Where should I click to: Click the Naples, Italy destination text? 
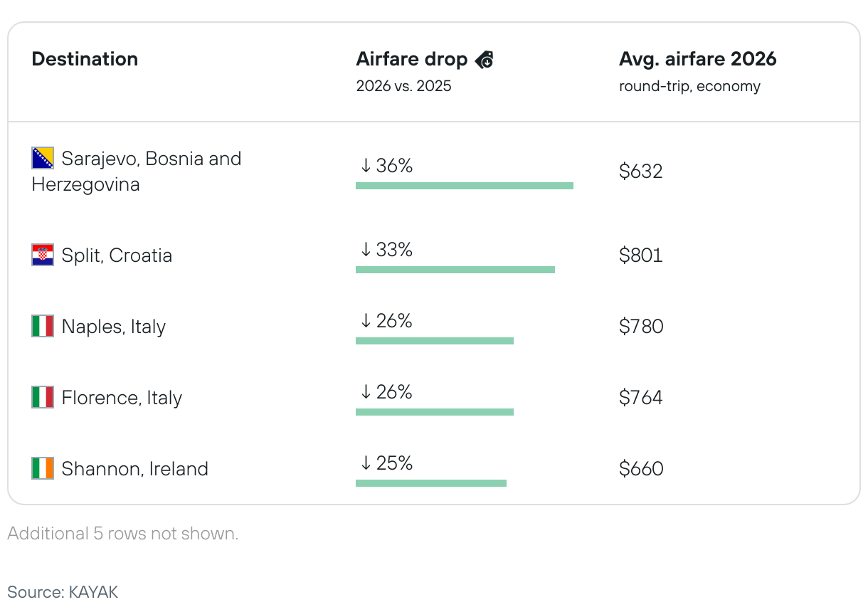[114, 327]
